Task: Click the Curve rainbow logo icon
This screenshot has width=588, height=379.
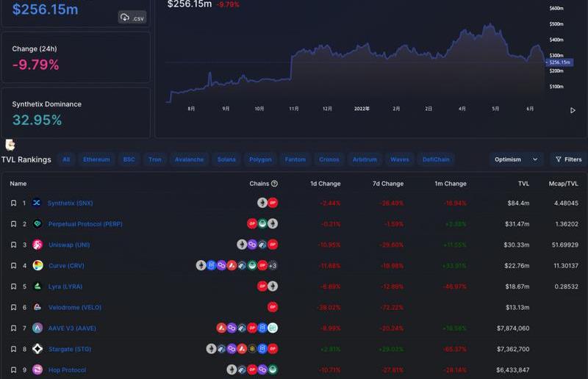Action: (x=37, y=265)
